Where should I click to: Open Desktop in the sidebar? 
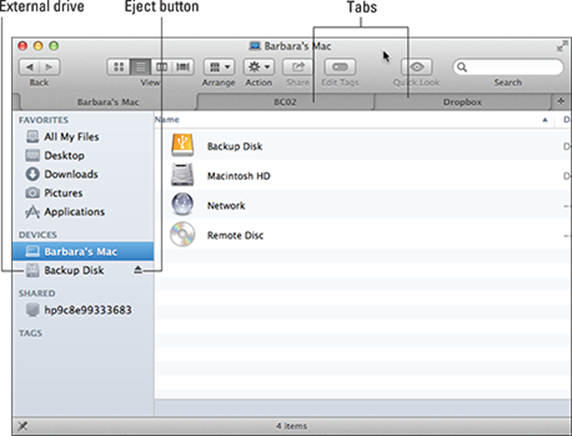[83, 155]
